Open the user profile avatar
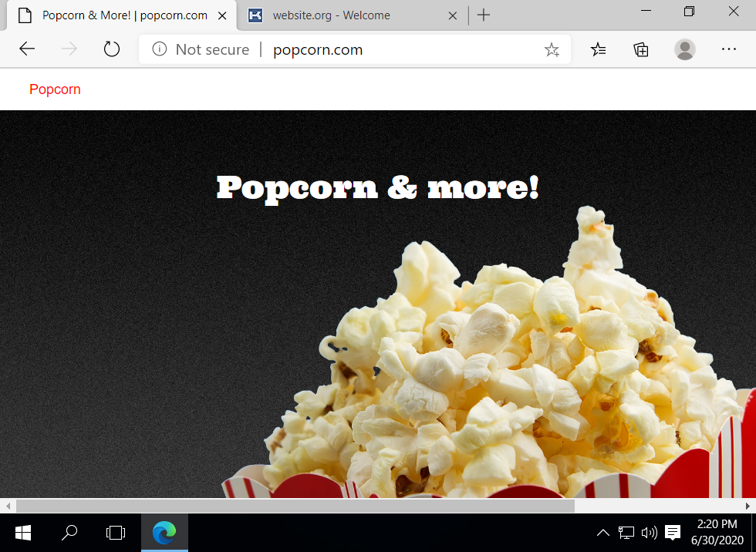 click(x=685, y=49)
